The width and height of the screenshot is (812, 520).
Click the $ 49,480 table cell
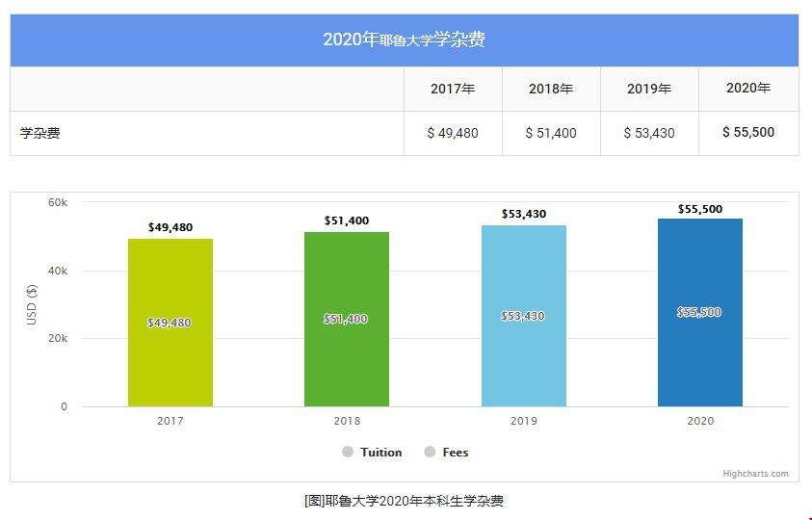(x=453, y=133)
